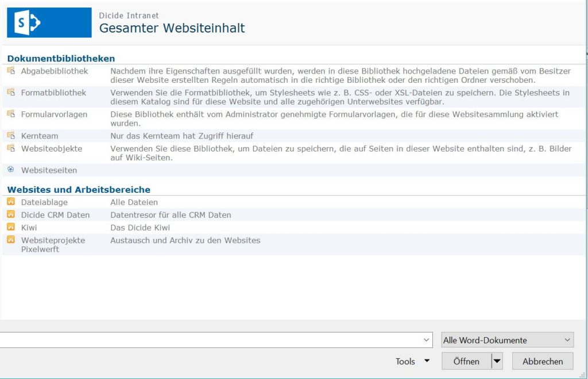Open the Tools dropdown menu
Image resolution: width=588 pixels, height=379 pixels.
412,361
